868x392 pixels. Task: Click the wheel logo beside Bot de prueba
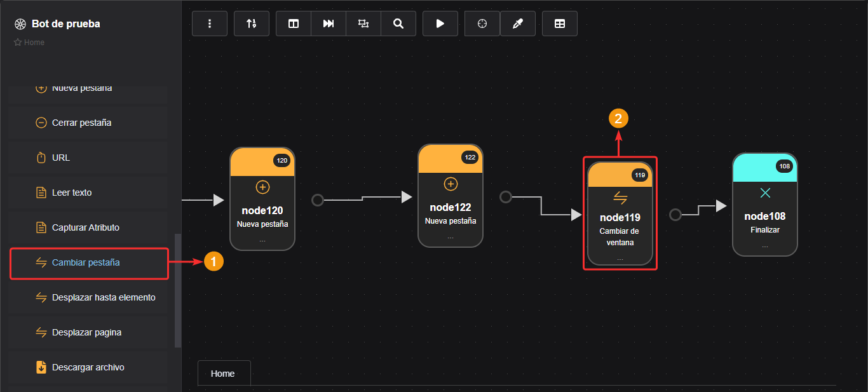20,24
